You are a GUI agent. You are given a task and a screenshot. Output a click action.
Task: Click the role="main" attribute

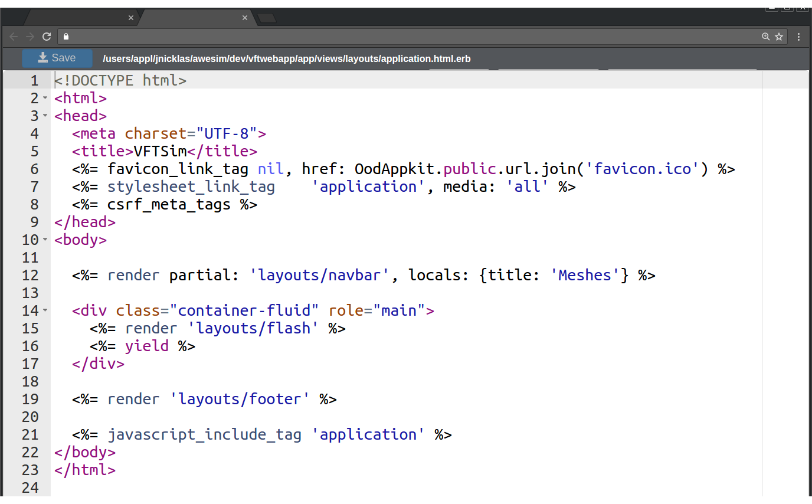(x=377, y=310)
